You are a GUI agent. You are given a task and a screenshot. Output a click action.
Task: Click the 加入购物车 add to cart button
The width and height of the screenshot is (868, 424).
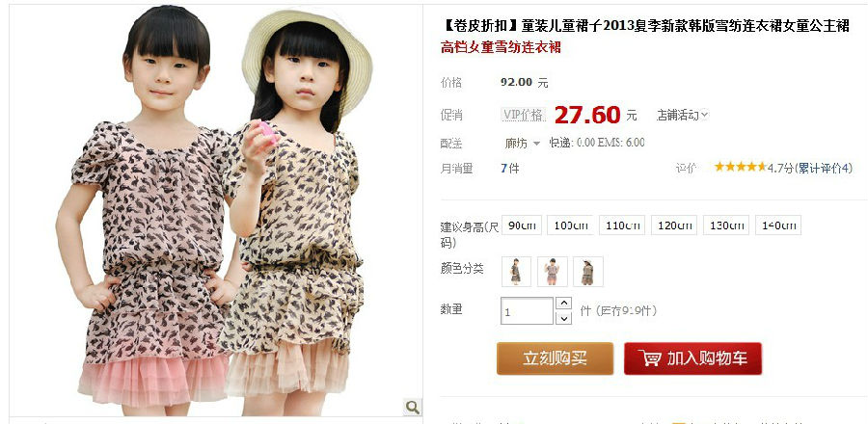click(692, 358)
